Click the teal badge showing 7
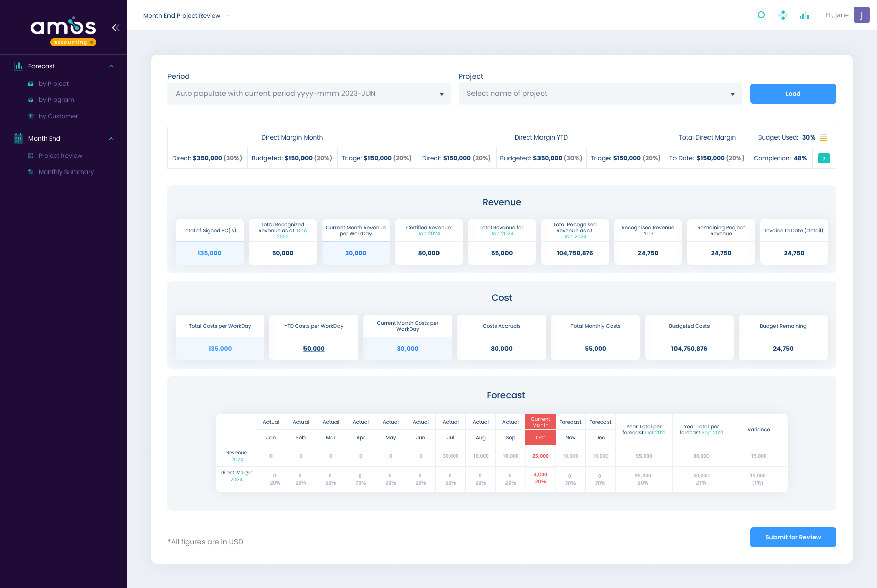877x588 pixels. tap(824, 158)
